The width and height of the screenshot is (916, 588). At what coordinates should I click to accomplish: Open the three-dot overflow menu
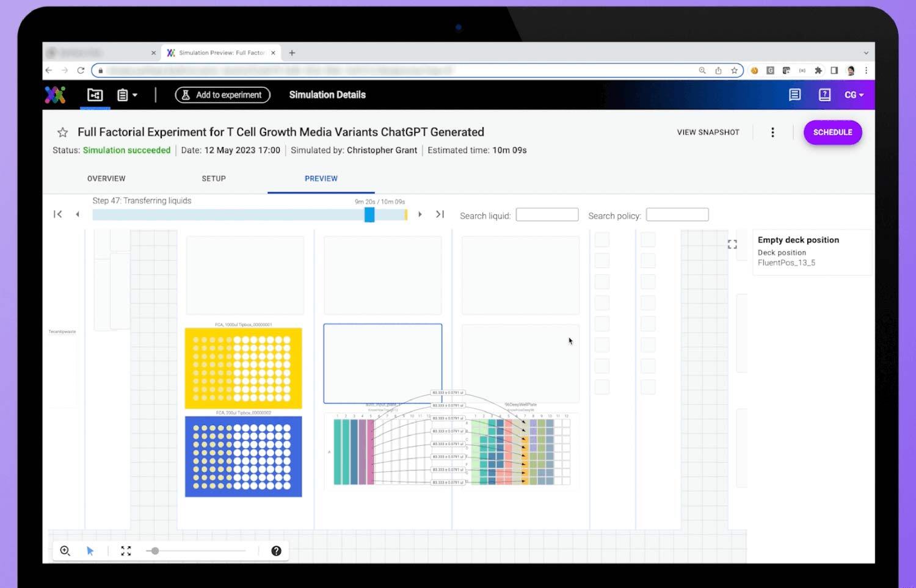point(772,132)
